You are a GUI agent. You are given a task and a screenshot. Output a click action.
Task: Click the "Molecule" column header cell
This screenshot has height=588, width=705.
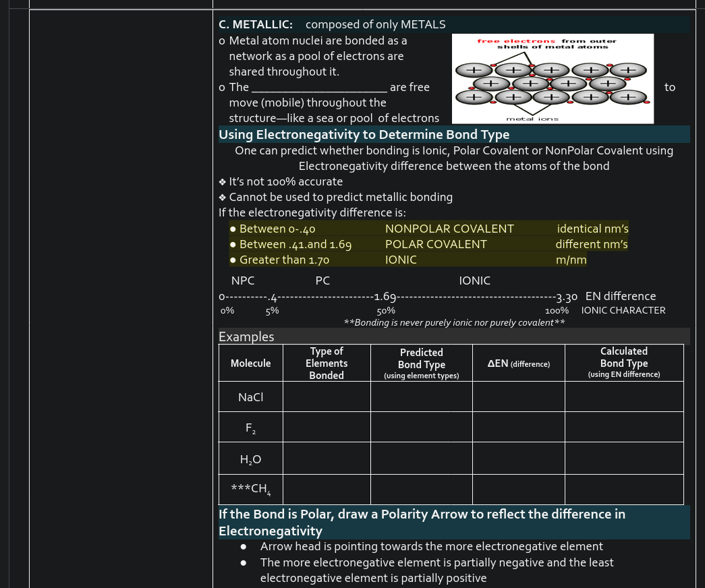coord(250,363)
